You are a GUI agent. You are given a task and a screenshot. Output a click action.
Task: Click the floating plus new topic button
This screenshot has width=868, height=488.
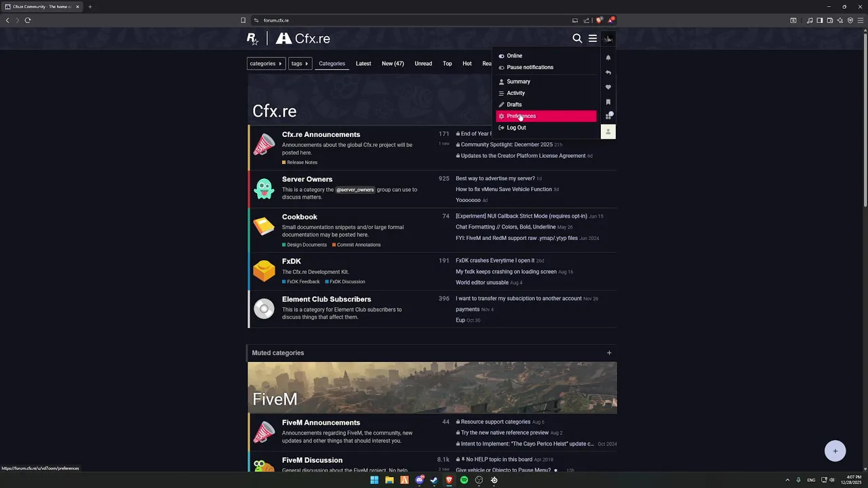tap(835, 451)
